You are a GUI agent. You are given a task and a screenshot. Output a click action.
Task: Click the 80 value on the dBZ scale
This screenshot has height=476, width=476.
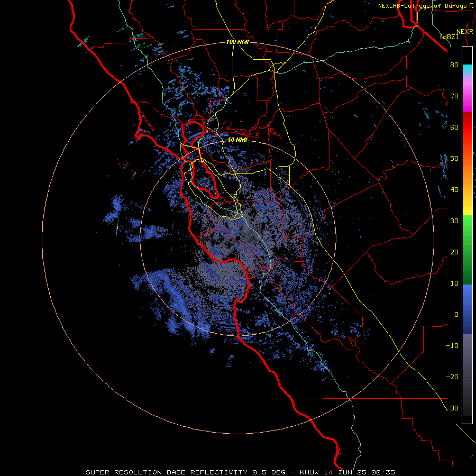454,65
